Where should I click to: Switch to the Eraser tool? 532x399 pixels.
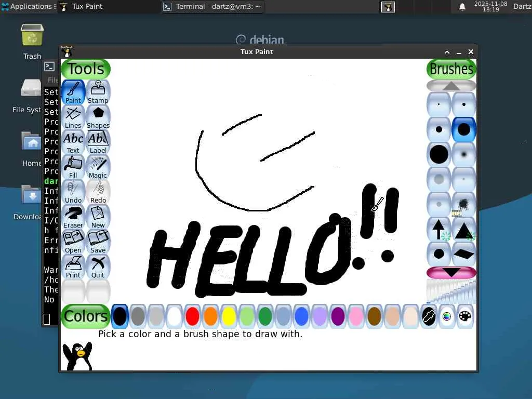coord(73,217)
